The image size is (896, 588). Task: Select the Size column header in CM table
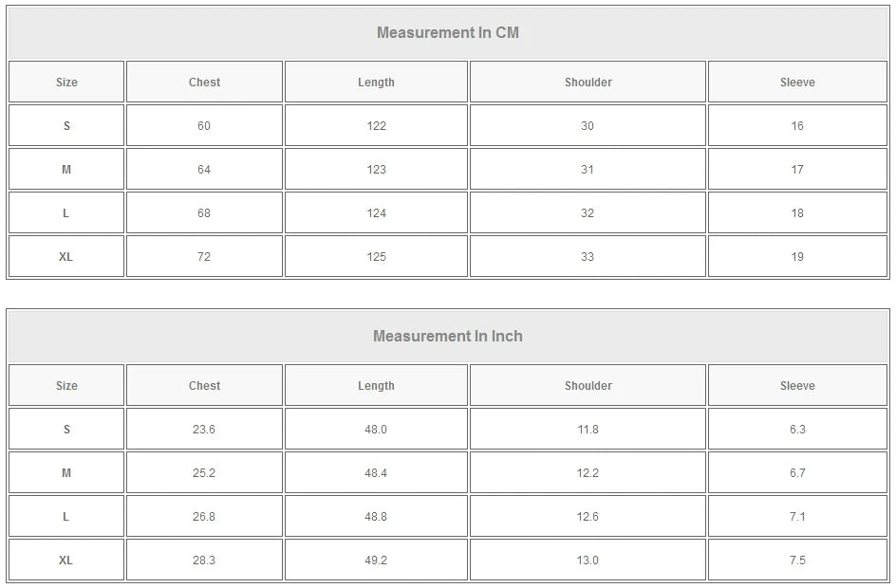(65, 82)
